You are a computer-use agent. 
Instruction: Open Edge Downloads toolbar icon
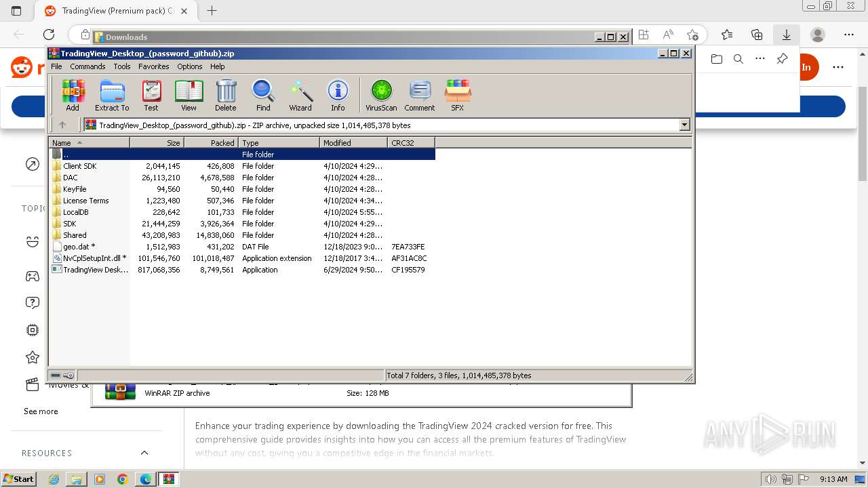[x=787, y=35]
